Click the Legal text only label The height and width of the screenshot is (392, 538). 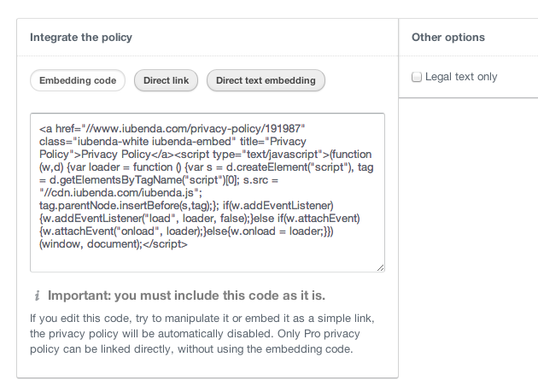coord(461,77)
